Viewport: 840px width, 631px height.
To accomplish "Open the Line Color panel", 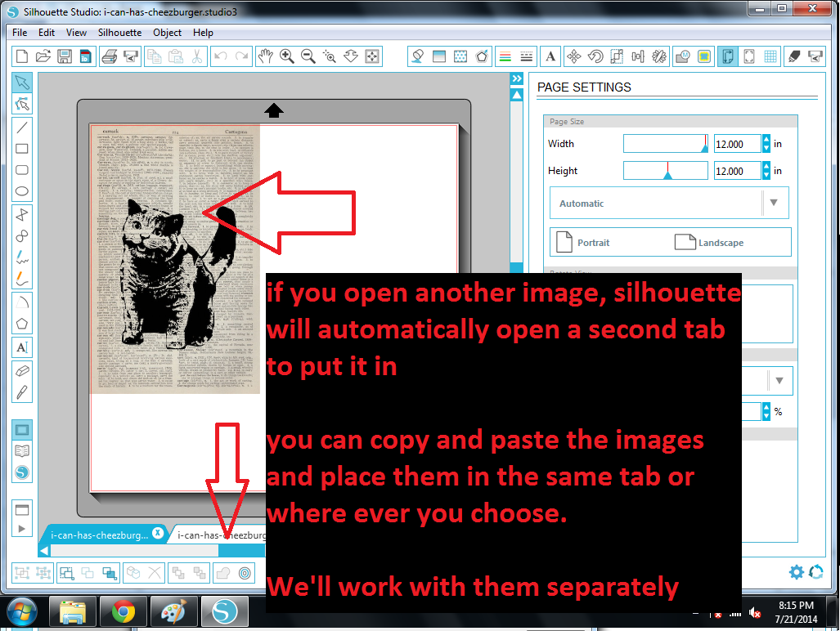I will (505, 56).
